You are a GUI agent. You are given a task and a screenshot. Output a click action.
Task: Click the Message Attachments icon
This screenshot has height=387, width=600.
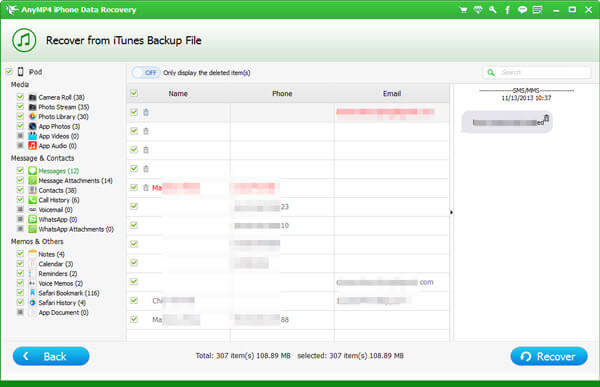pos(33,180)
